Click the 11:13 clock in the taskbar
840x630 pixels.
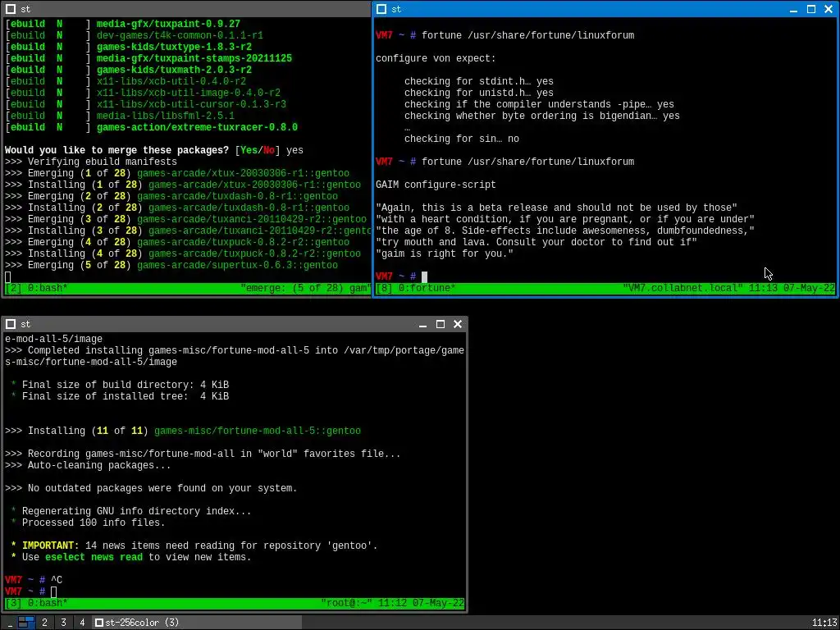(x=824, y=623)
